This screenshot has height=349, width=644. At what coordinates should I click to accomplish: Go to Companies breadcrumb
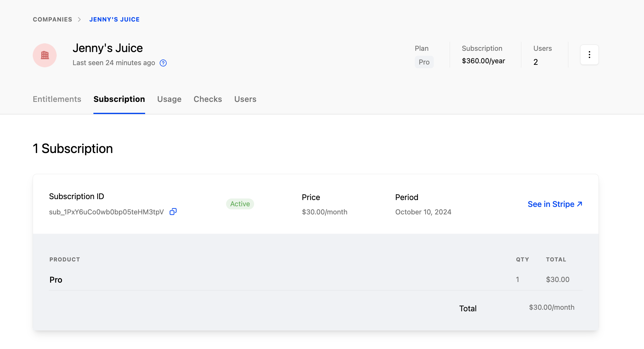tap(52, 19)
